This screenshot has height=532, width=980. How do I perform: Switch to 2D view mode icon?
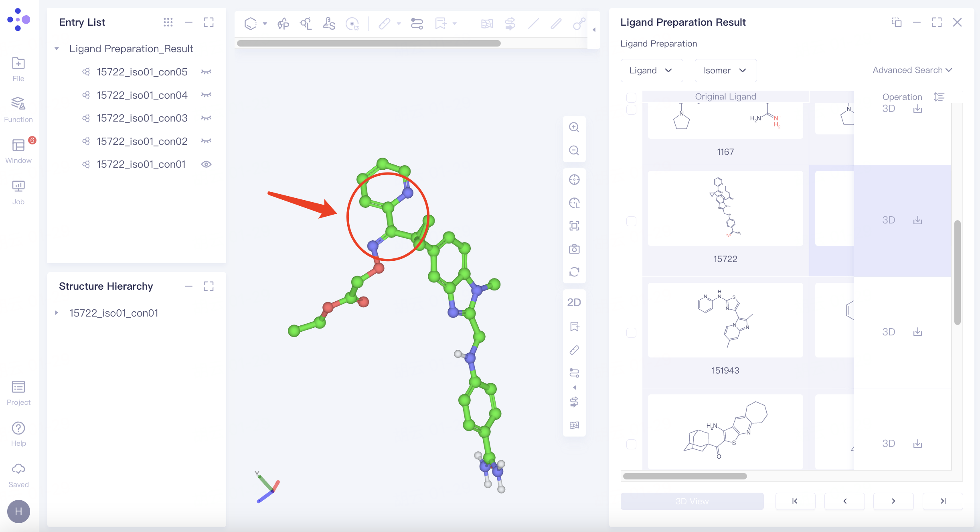(x=574, y=303)
